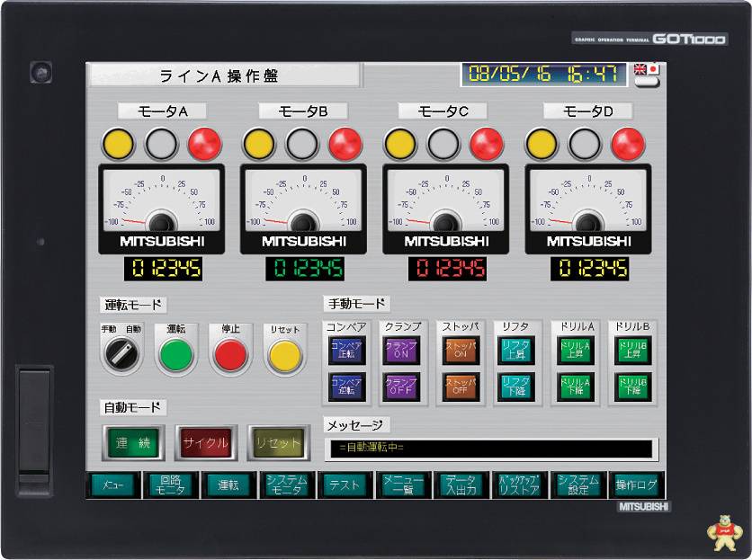The height and width of the screenshot is (560, 752).
Task: Click the メッセージ display field
Action: (x=490, y=448)
